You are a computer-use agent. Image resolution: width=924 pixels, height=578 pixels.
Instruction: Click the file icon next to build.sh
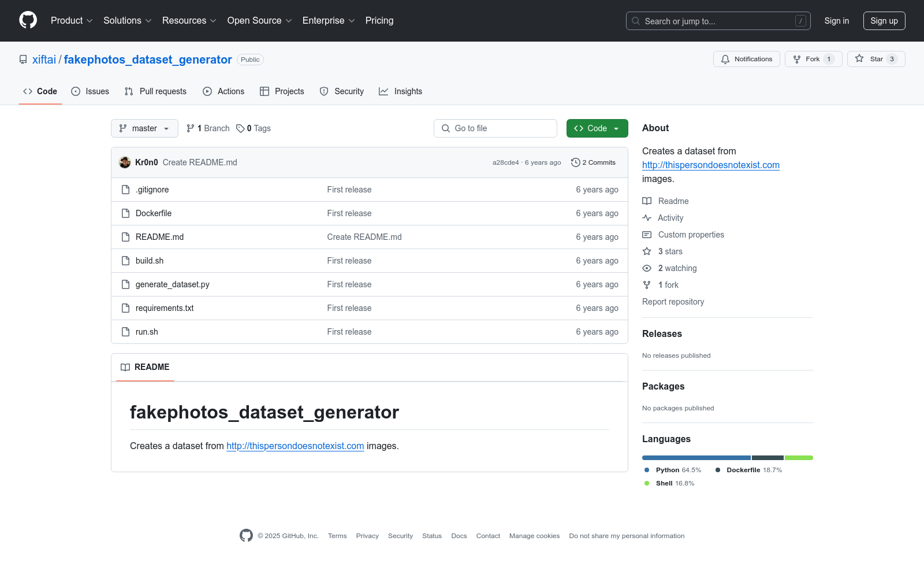tap(125, 261)
